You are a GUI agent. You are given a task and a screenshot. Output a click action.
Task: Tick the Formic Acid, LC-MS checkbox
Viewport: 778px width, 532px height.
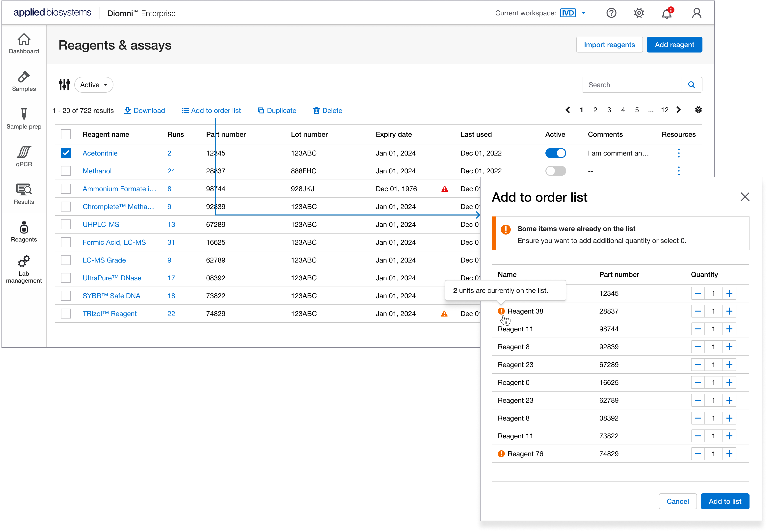pos(66,242)
